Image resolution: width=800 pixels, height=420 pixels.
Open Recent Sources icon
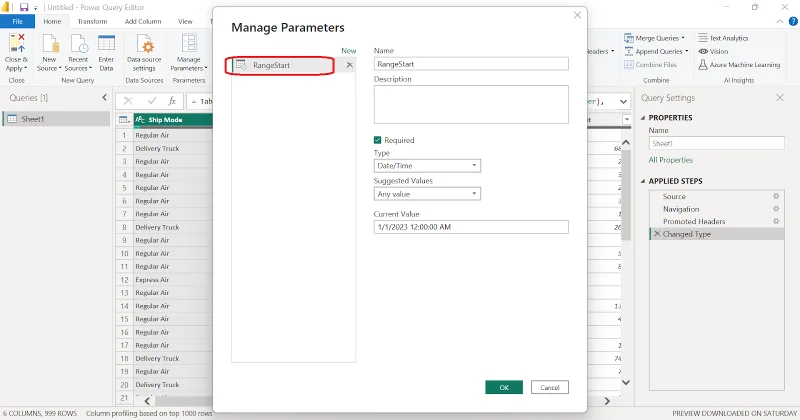(x=79, y=44)
